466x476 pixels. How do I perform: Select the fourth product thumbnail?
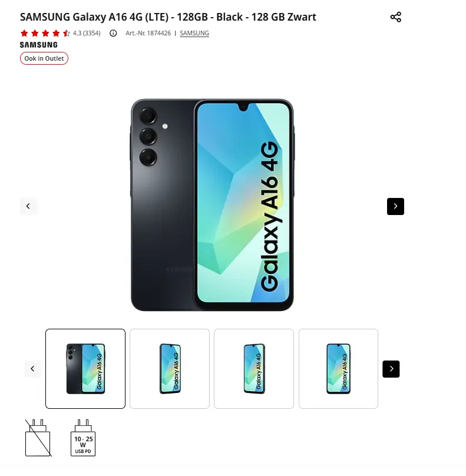click(338, 369)
